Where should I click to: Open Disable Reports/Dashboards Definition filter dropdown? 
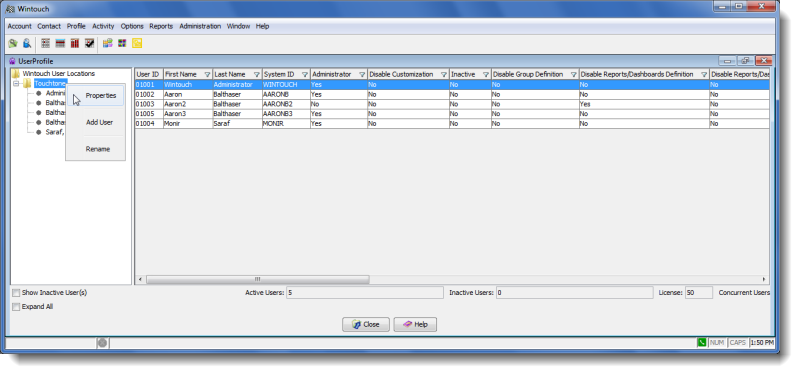coord(704,74)
